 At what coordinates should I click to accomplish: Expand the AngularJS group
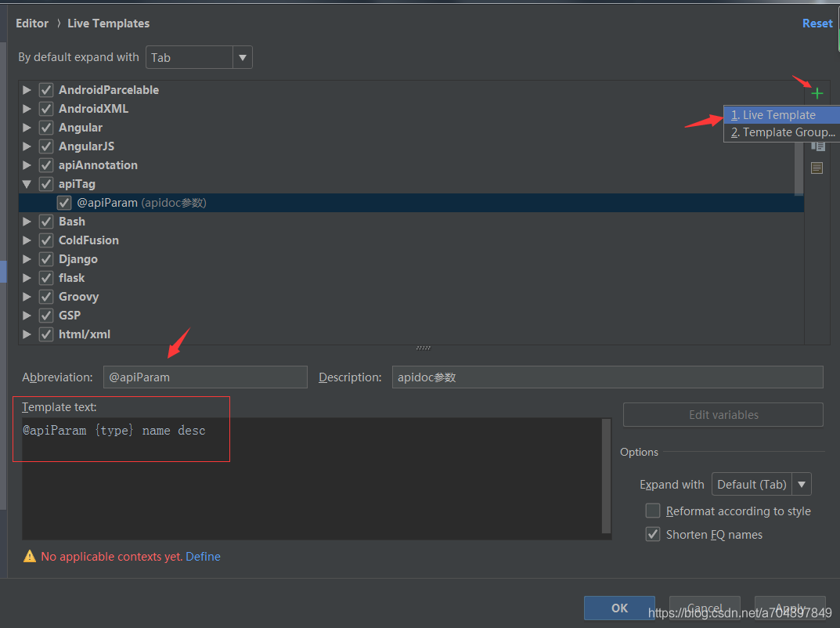(x=27, y=146)
